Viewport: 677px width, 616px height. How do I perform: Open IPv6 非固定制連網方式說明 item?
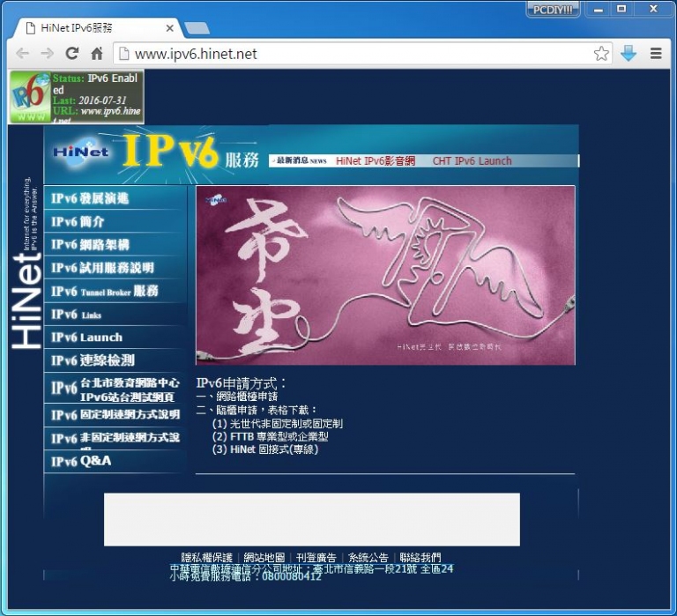[x=115, y=438]
